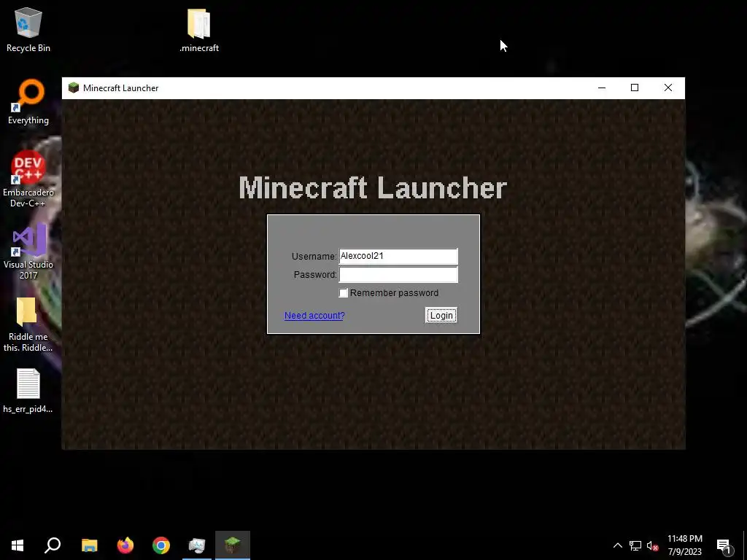Open the notification center icon
This screenshot has height=560, width=747.
tap(724, 545)
